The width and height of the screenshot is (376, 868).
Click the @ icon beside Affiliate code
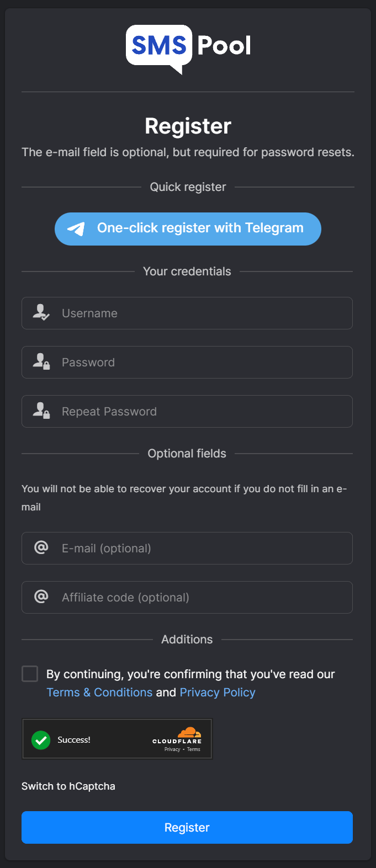coord(41,597)
